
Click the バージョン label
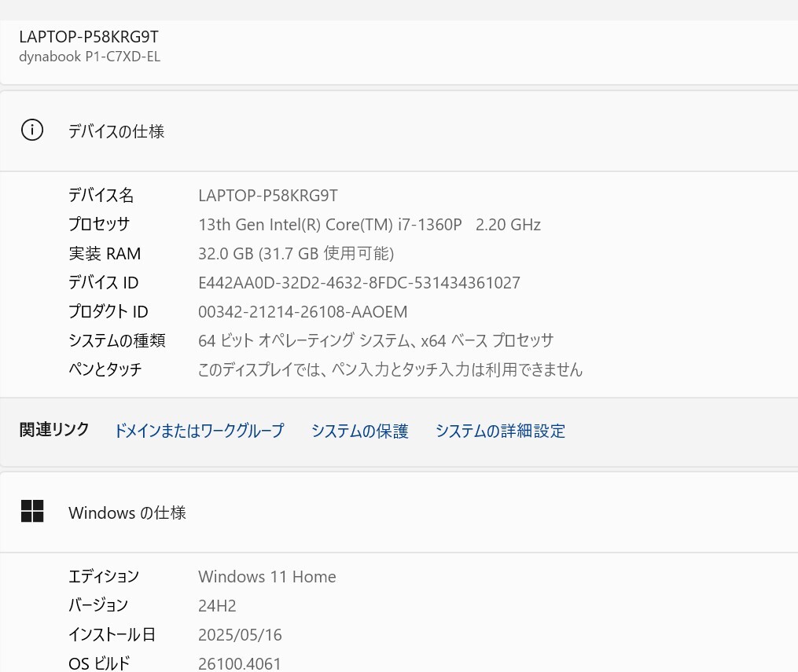coord(98,605)
